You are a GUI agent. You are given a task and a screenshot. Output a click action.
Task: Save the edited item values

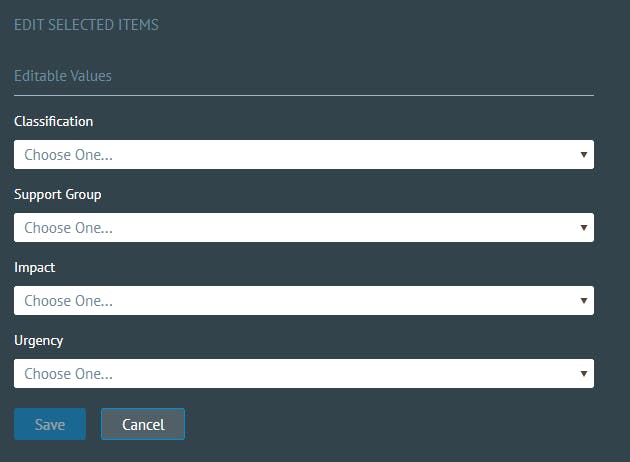[50, 424]
